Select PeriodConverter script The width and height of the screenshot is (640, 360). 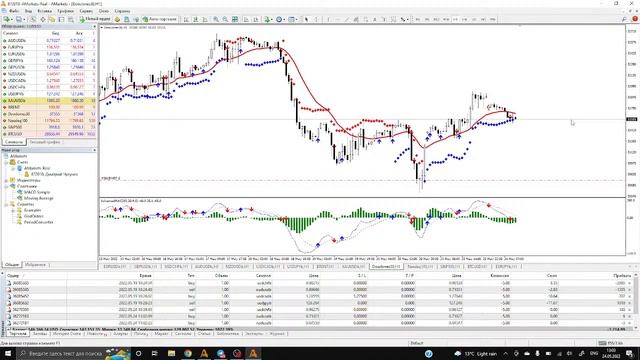coord(38,222)
